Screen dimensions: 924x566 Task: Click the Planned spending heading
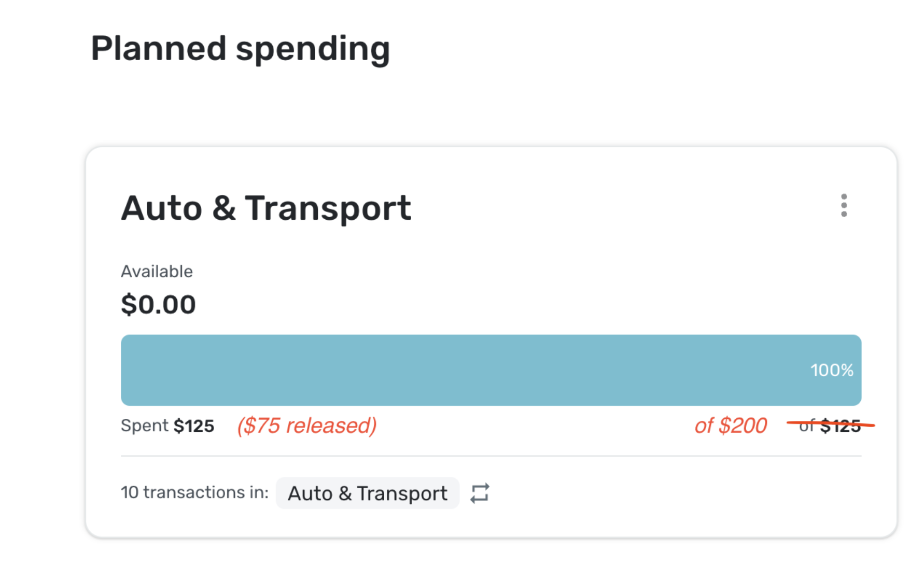[240, 49]
